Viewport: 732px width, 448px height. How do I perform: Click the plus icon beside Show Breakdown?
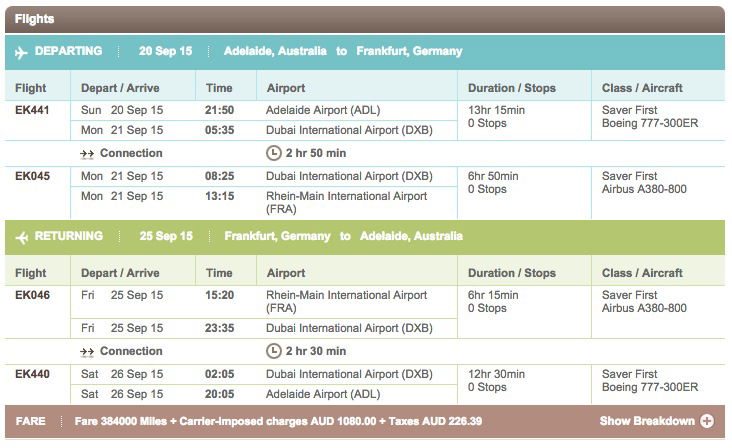coord(707,421)
